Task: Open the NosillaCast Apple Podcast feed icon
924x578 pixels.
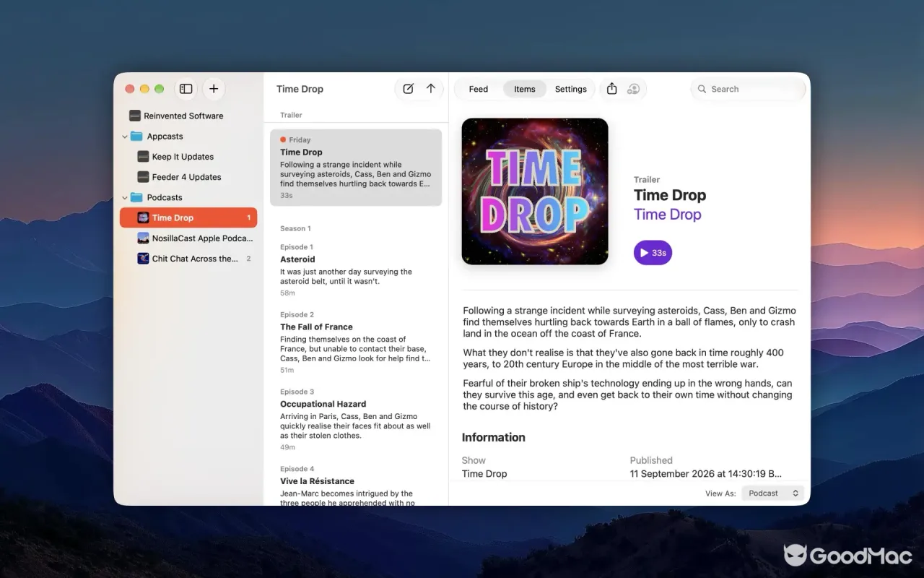Action: click(x=143, y=238)
